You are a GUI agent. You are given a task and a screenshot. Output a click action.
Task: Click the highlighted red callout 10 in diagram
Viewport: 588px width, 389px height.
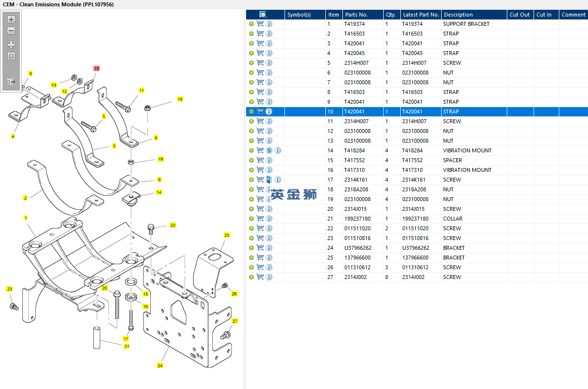pyautogui.click(x=96, y=69)
